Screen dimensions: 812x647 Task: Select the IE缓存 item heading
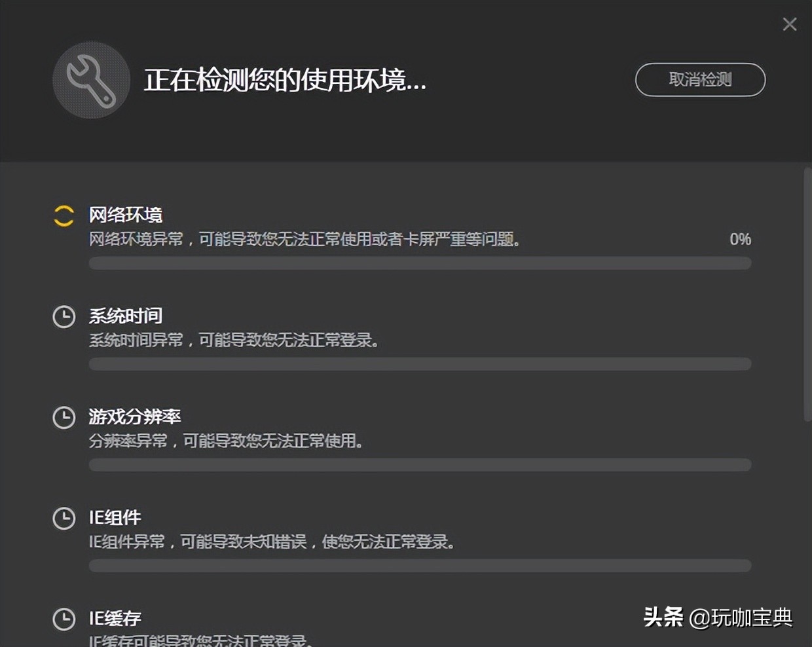(x=115, y=618)
